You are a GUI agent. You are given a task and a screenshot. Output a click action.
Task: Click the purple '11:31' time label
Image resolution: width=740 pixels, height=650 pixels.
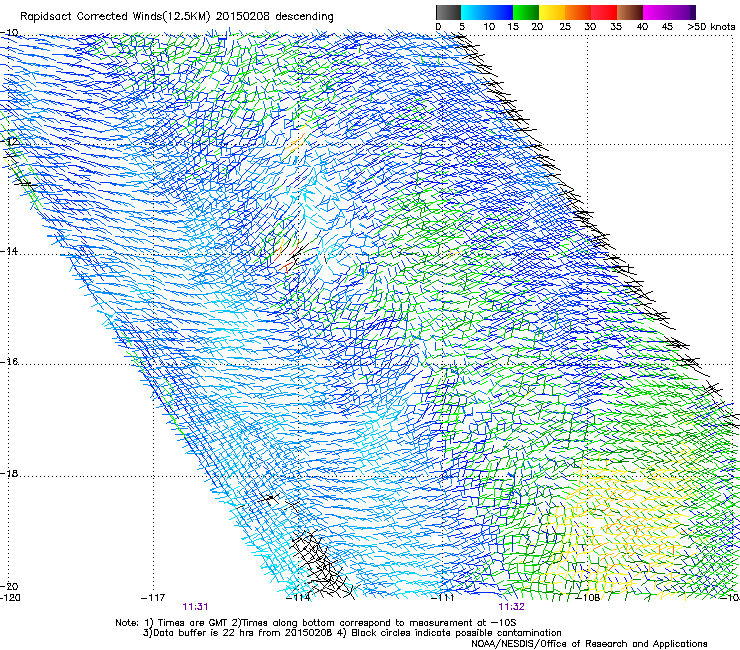click(195, 607)
